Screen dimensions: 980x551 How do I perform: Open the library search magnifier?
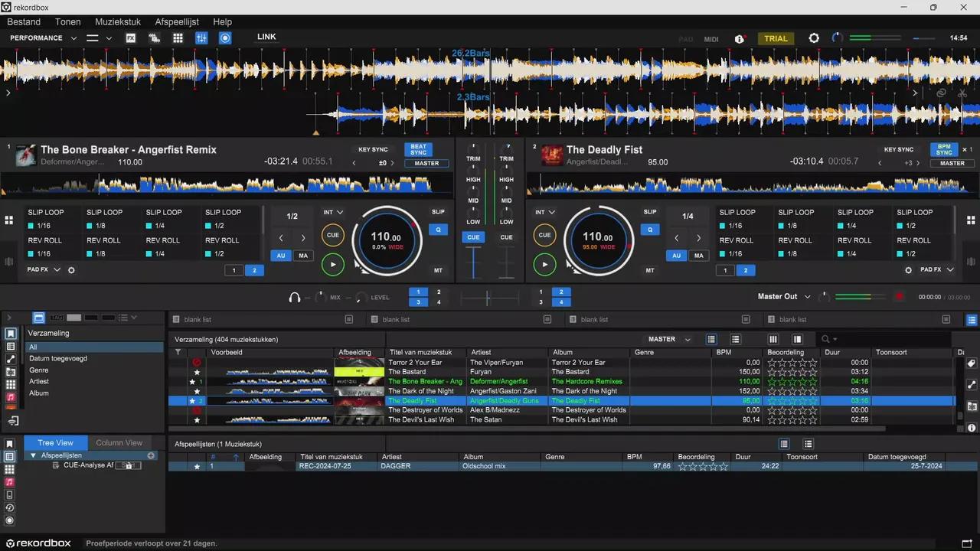825,339
